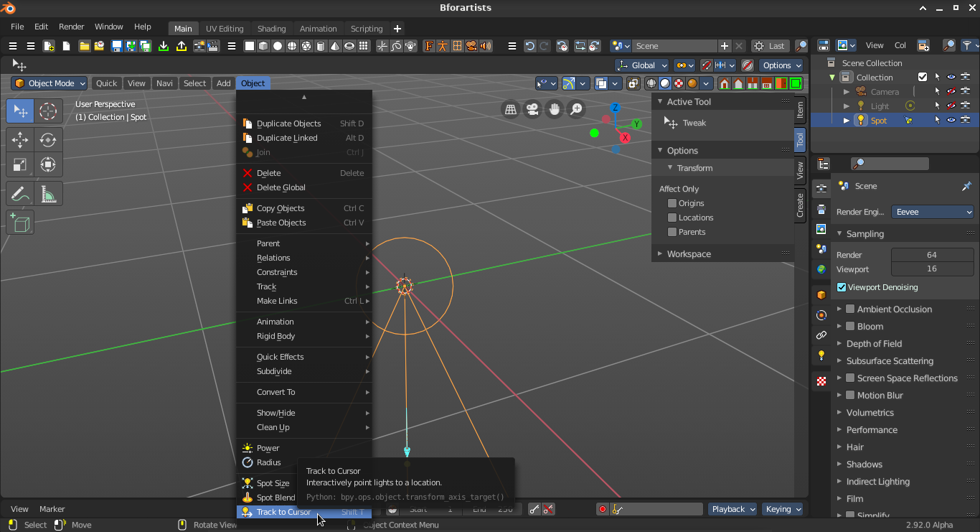
Task: Click the Scene name input field
Action: [674, 46]
